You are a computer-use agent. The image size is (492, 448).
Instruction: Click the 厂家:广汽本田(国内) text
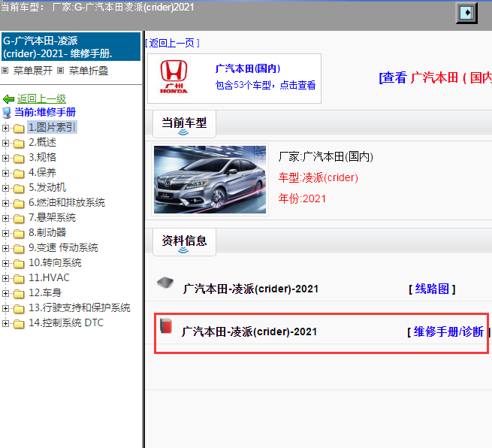point(326,156)
